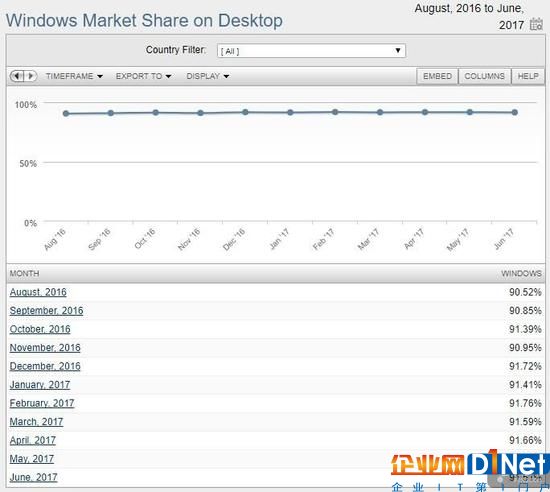Select the Aug '16 data point
This screenshot has width=550, height=492.
point(66,114)
